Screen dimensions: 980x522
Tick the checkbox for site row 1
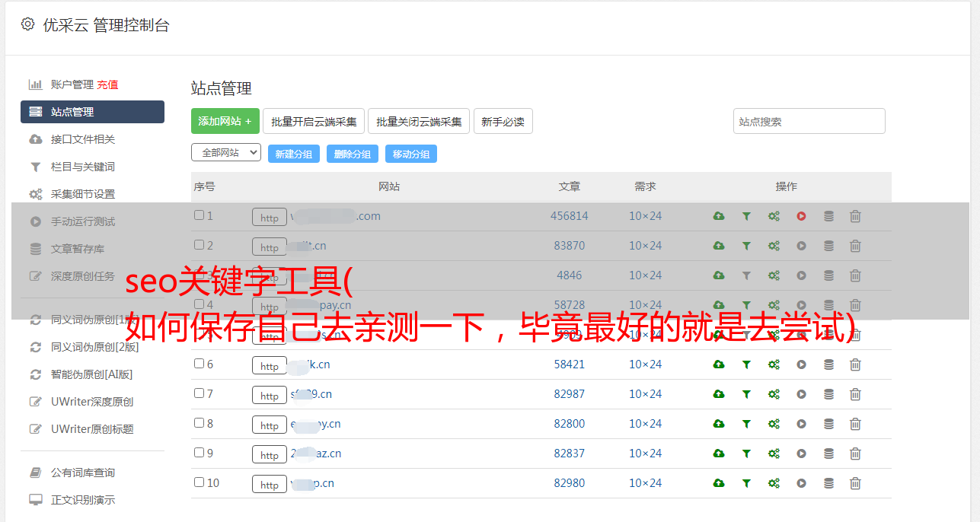click(x=199, y=215)
